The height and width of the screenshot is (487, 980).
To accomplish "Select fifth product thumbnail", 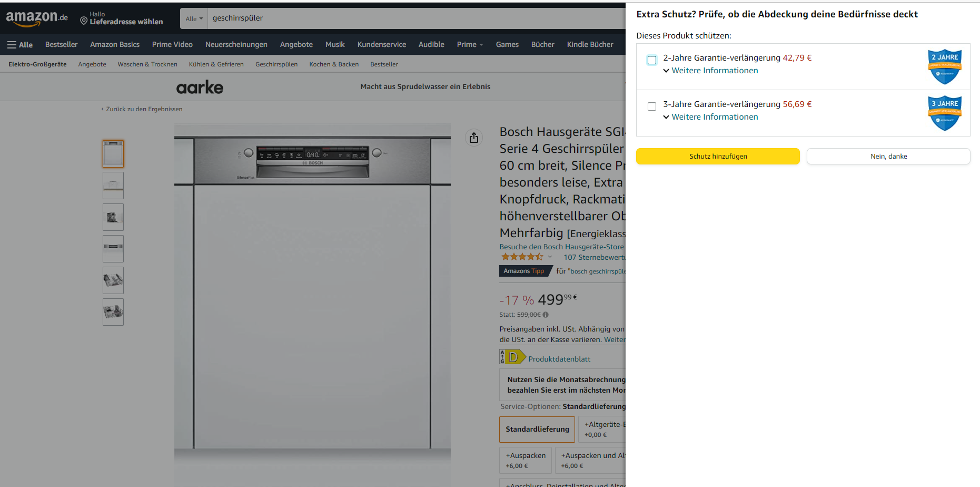I will (113, 280).
